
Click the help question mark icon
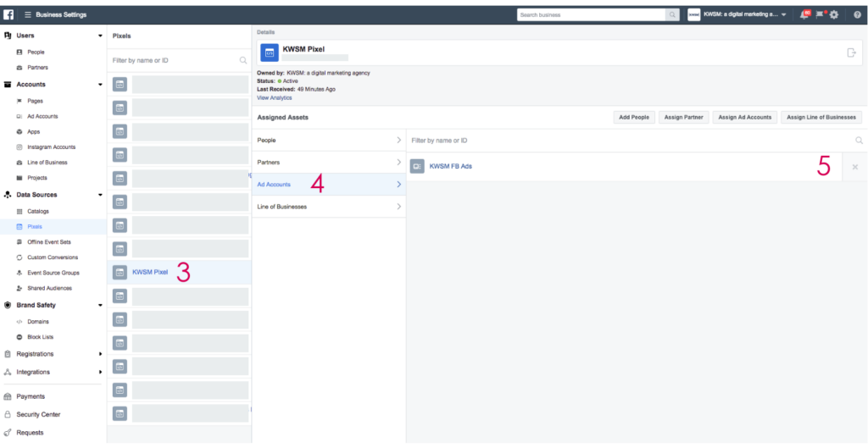click(x=857, y=14)
